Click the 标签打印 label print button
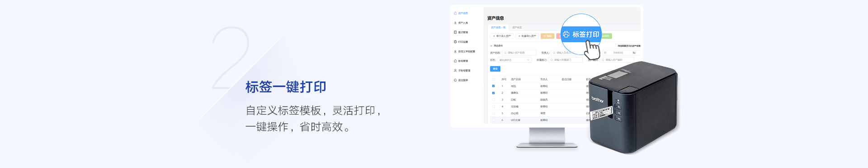The width and height of the screenshot is (868, 168). point(581,34)
